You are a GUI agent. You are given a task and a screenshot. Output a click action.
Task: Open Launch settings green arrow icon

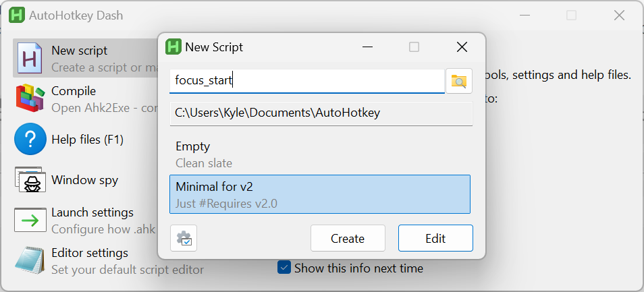(29, 220)
